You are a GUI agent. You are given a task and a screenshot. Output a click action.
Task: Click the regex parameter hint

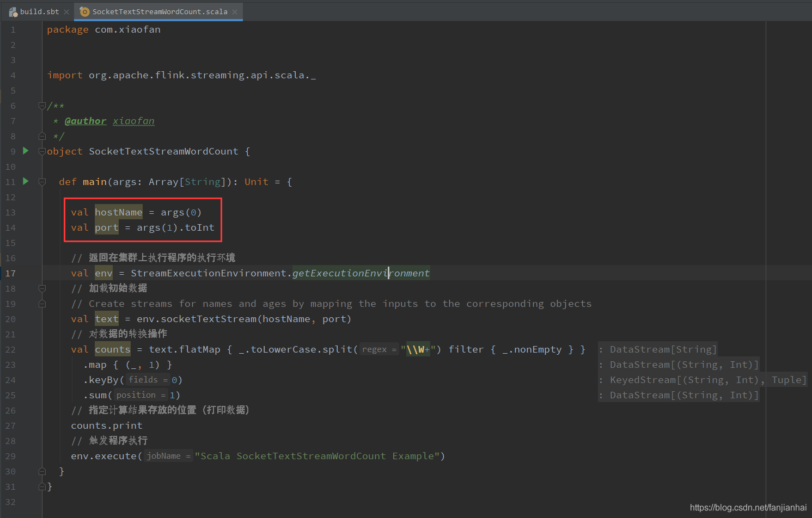379,349
